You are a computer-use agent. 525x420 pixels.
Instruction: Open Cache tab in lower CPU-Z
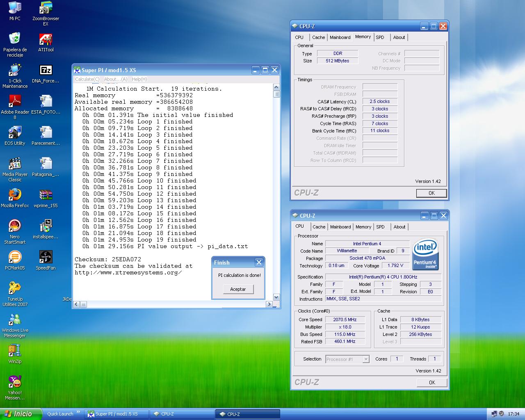click(319, 227)
